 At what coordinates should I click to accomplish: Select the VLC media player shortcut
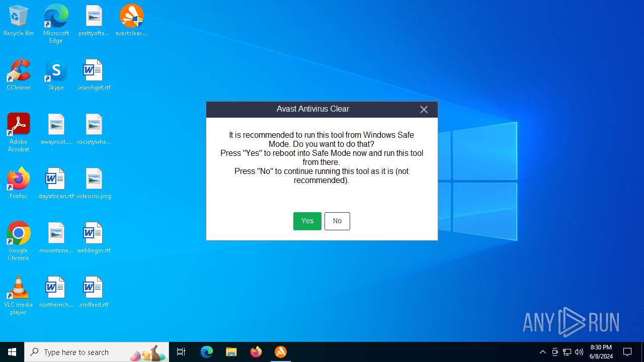point(19,295)
